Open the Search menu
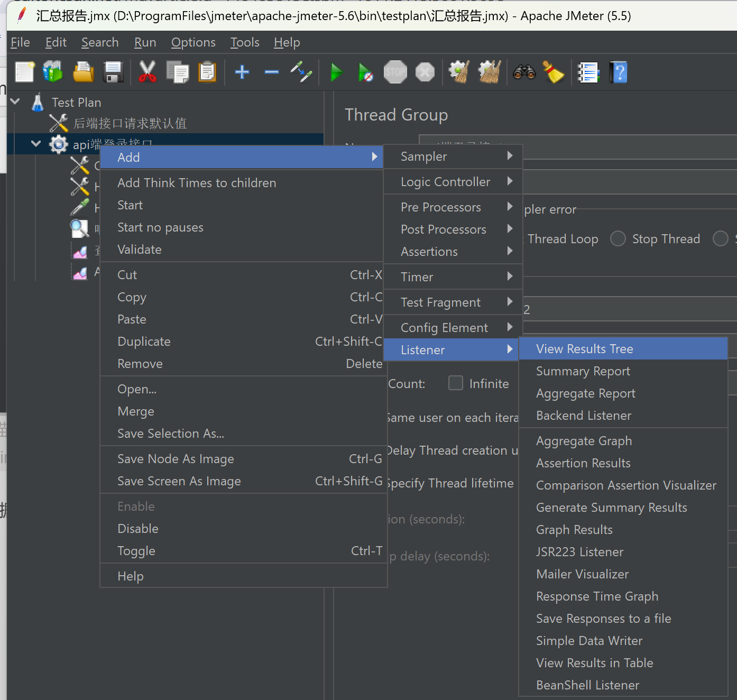This screenshot has height=700, width=737. pyautogui.click(x=100, y=42)
